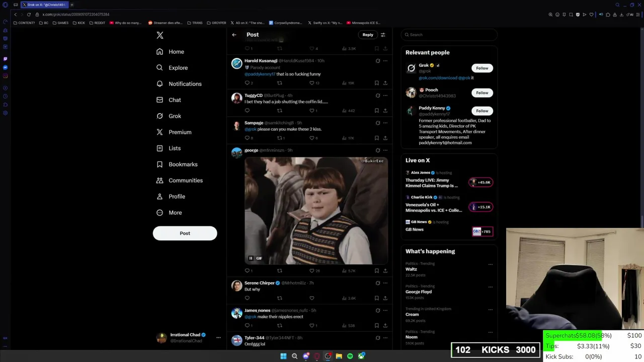
Task: Ask Grok about Harold Kusanagi's reply
Action: (x=378, y=61)
